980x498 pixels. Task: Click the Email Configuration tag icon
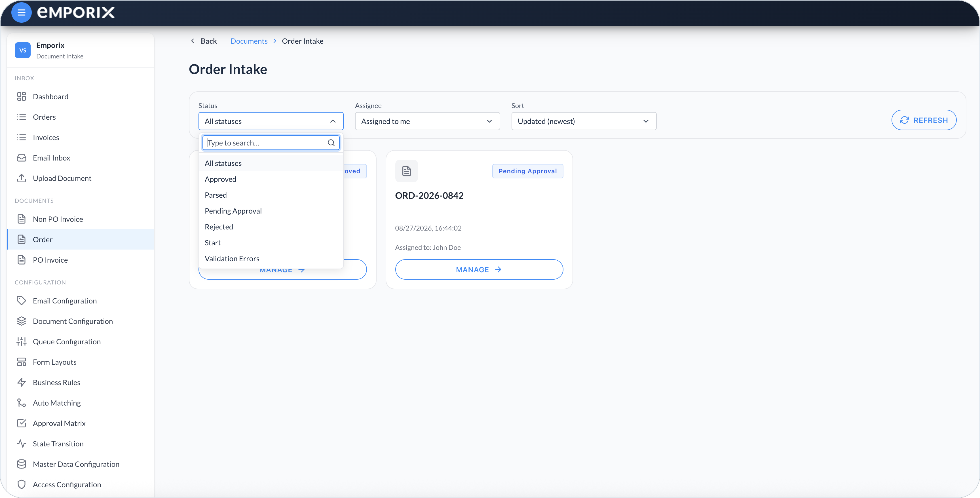pos(22,301)
